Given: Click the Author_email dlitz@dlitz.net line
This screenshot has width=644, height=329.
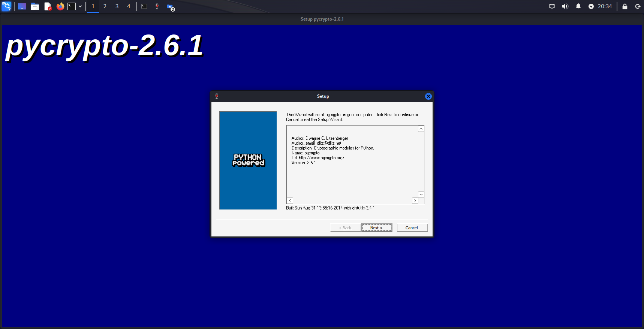Looking at the screenshot, I should click(316, 143).
